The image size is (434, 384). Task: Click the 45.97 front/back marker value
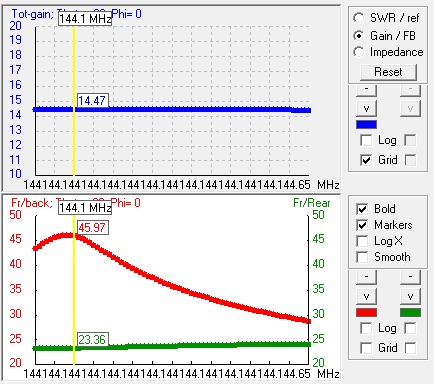[x=92, y=228]
